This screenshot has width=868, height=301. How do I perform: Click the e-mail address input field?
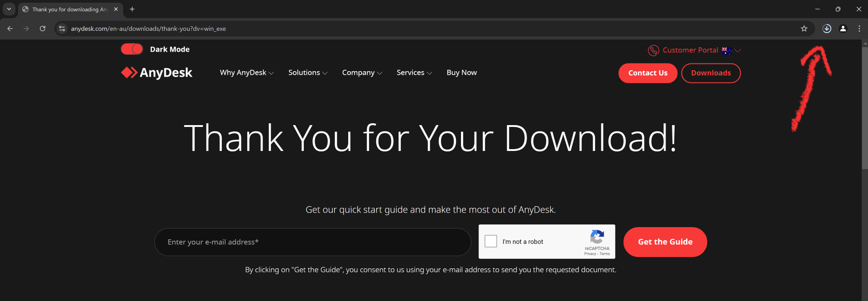(312, 242)
